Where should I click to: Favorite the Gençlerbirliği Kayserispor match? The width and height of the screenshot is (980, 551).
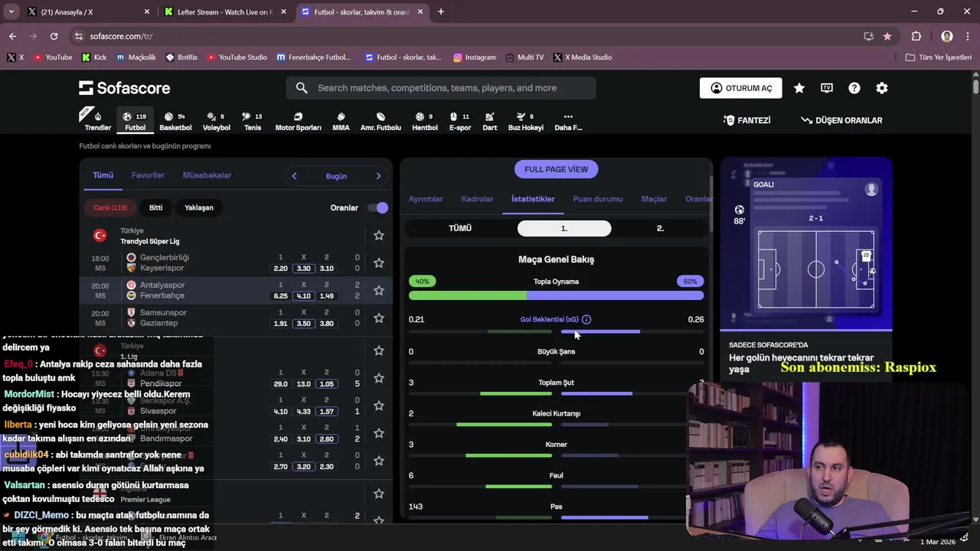pyautogui.click(x=378, y=263)
